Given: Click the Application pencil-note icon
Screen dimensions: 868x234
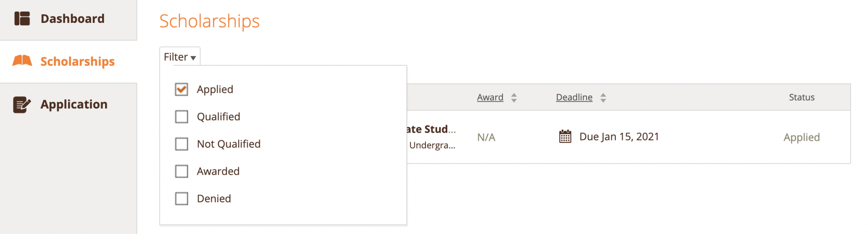Looking at the screenshot, I should (22, 104).
